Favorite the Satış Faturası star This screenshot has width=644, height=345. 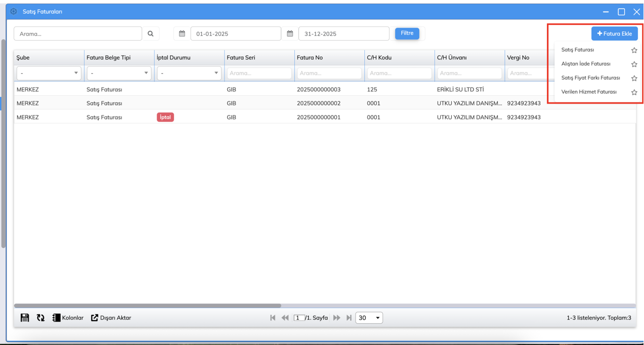634,50
